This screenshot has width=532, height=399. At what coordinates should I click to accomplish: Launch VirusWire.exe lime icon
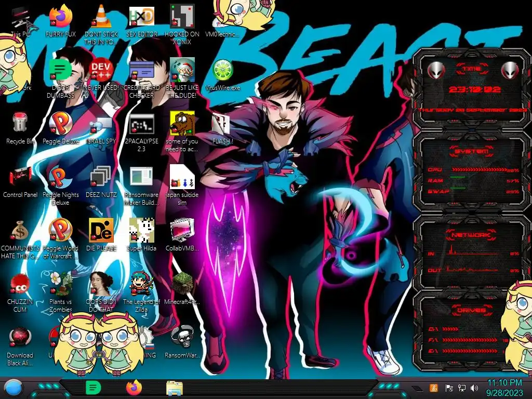tap(222, 70)
